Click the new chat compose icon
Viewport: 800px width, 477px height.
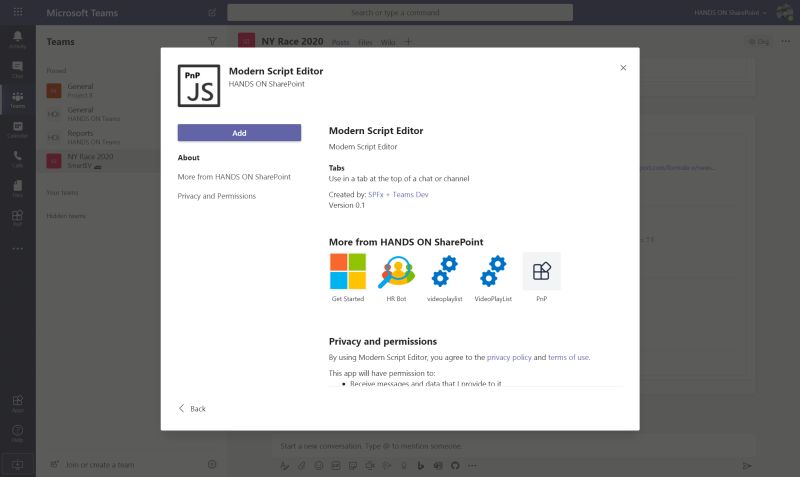(x=212, y=13)
